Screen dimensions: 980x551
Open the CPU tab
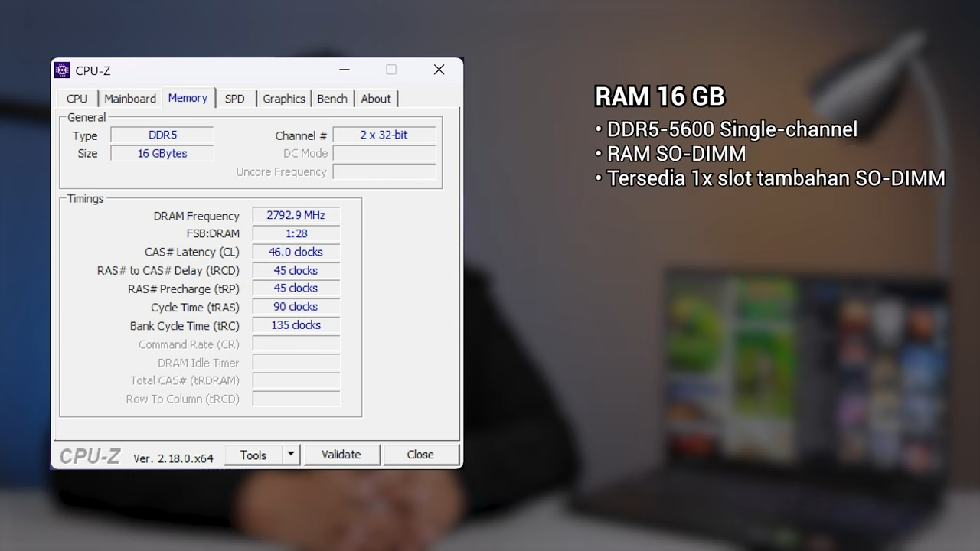coord(77,99)
